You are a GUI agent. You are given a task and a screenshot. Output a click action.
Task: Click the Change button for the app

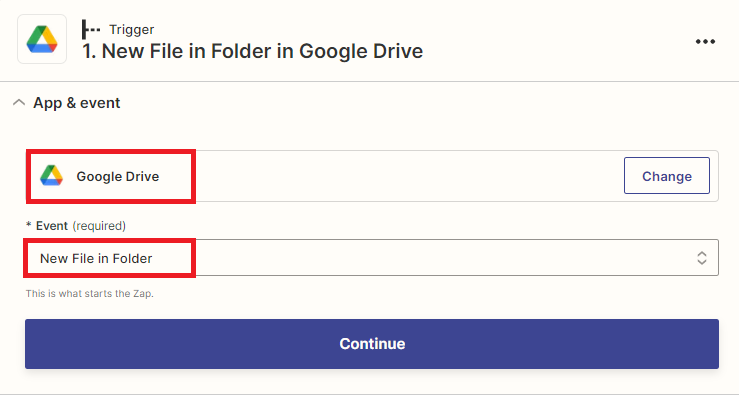(x=666, y=176)
